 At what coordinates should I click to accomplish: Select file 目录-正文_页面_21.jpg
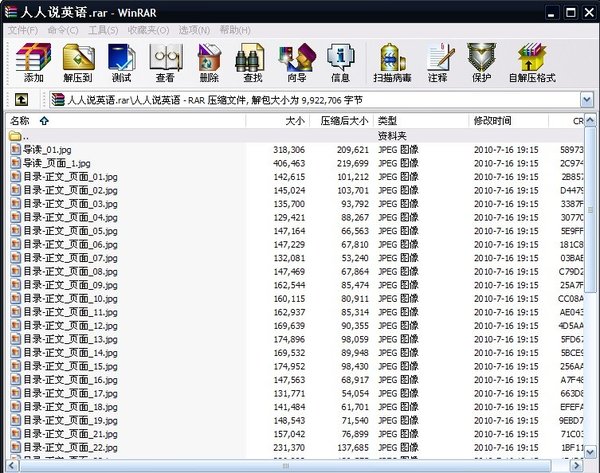[70, 434]
